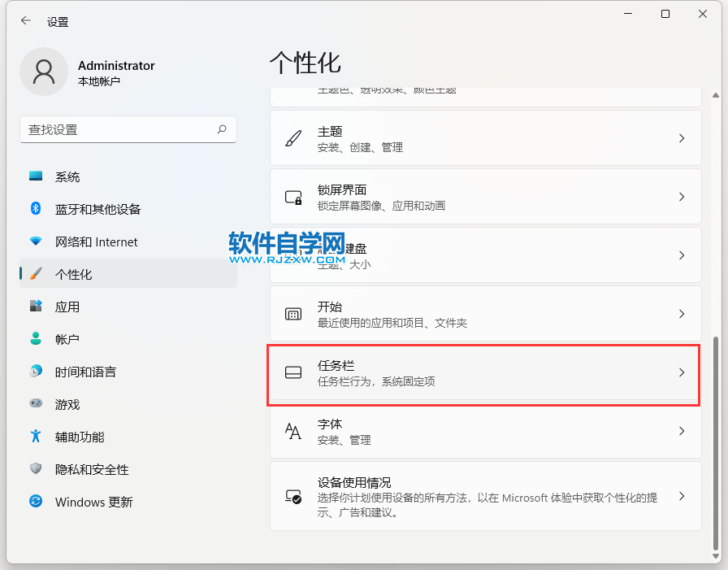Screen dimensions: 728x570
Task: Click the 应用 apps icon
Action: tap(36, 306)
